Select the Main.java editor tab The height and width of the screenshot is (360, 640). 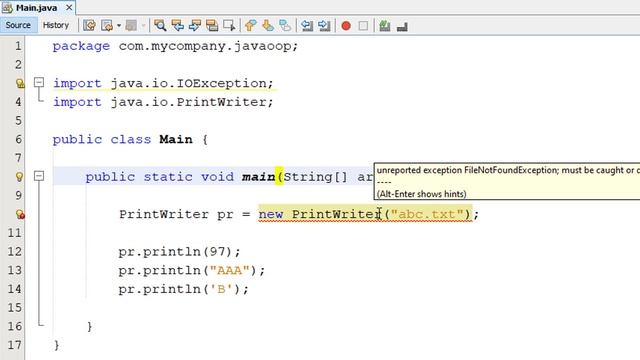click(x=37, y=8)
